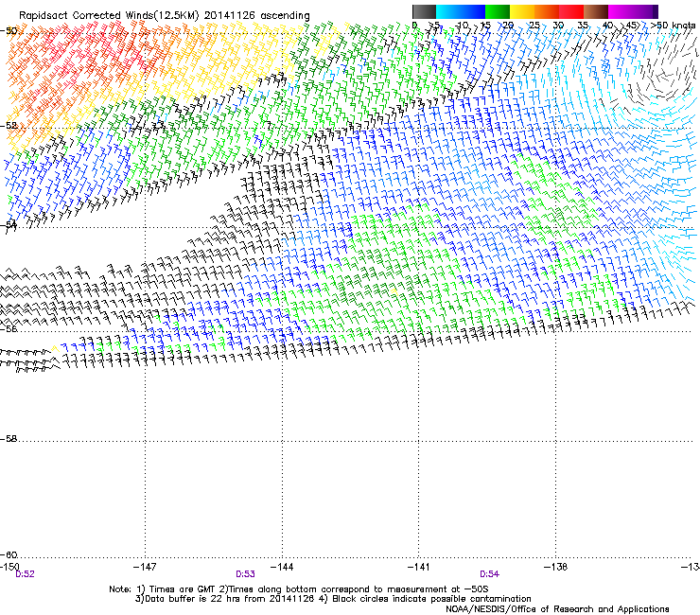This screenshot has height=615, width=700.
Task: Click the cyan 5-10 knots legend swatch
Action: 448,11
